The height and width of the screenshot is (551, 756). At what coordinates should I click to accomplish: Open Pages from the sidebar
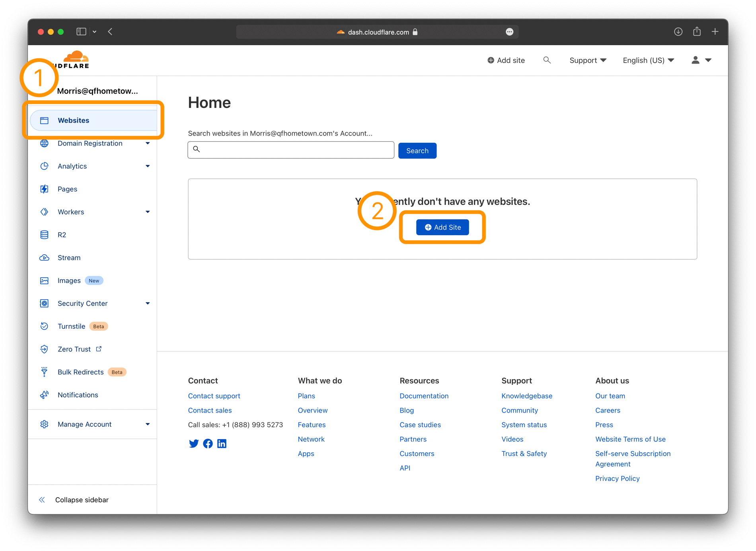click(x=67, y=189)
